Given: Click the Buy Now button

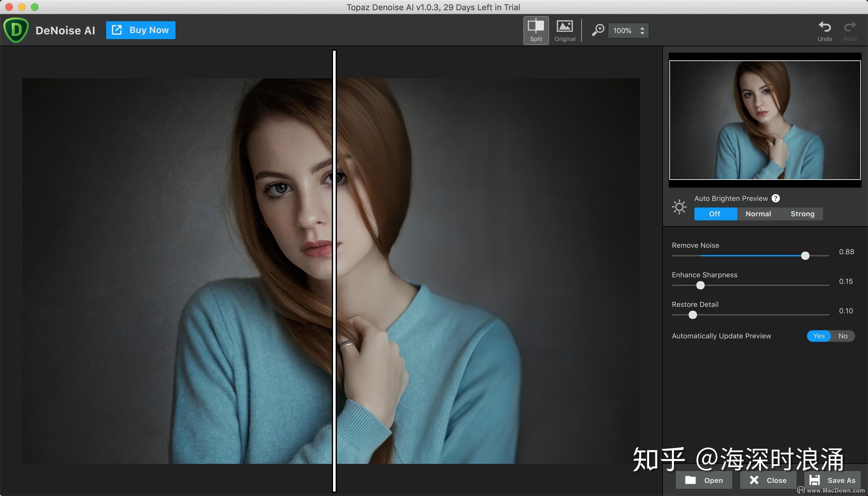Looking at the screenshot, I should pyautogui.click(x=140, y=30).
